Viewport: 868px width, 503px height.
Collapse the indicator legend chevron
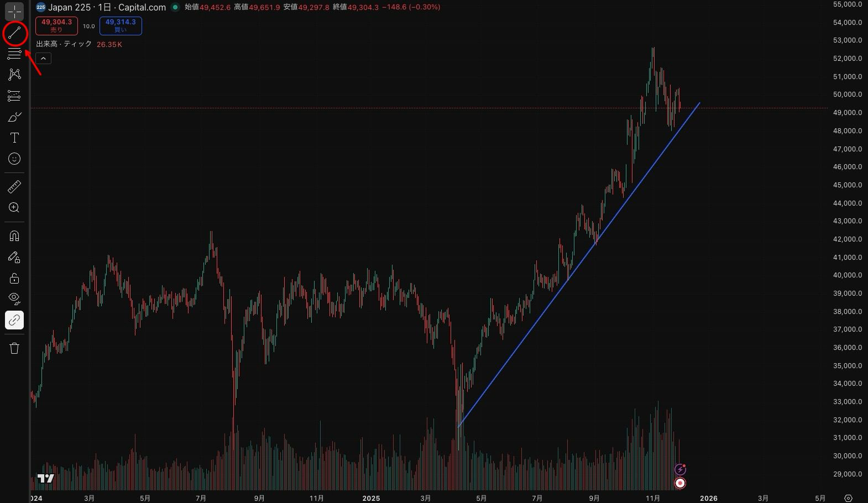point(43,59)
